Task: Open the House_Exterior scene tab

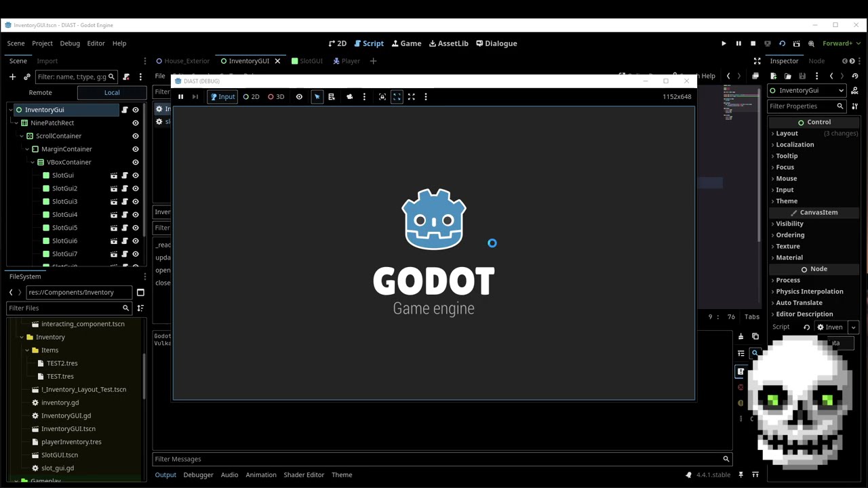Action: [182, 61]
